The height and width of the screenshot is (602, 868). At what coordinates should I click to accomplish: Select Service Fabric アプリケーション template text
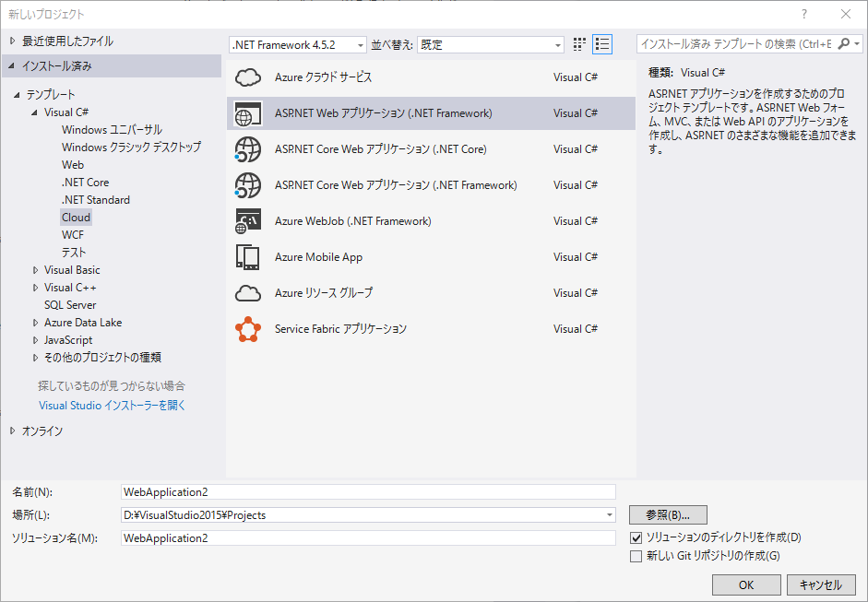click(340, 329)
